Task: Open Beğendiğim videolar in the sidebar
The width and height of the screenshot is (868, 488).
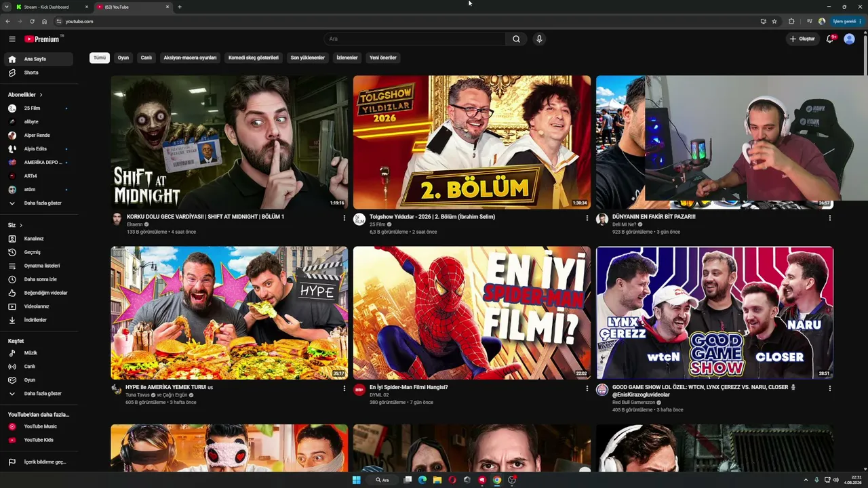Action: (x=40, y=293)
